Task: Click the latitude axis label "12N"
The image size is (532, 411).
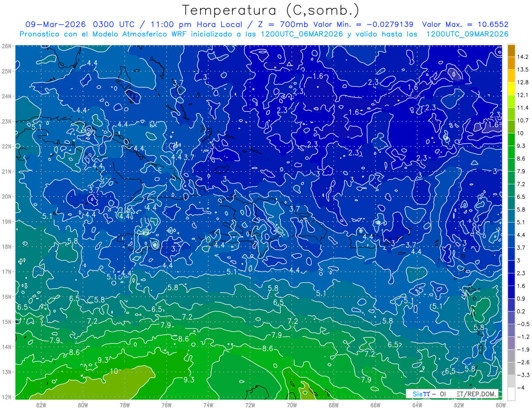Action: click(7, 397)
